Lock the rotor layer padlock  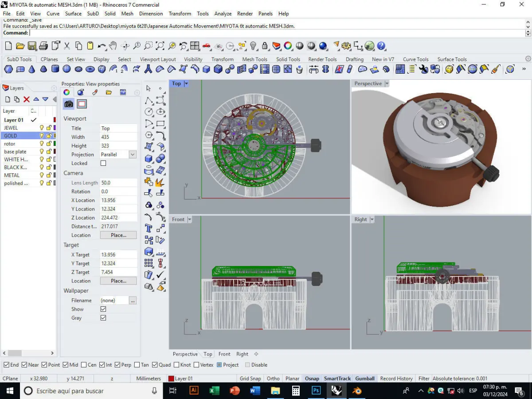(48, 144)
